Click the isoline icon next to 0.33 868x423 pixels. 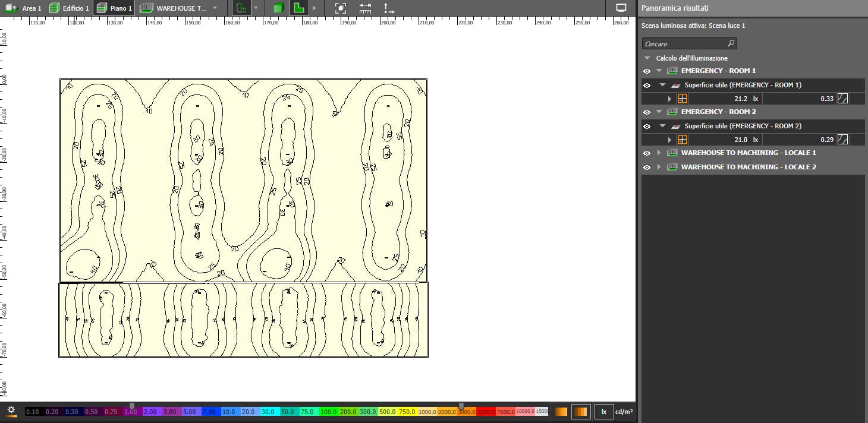point(842,99)
